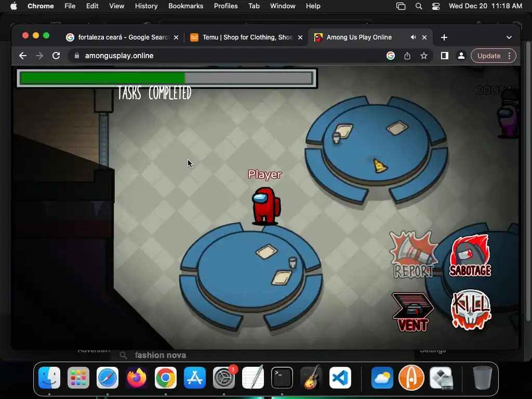Click the page scrollbar on the right
The height and width of the screenshot is (399, 532).
(x=528, y=181)
